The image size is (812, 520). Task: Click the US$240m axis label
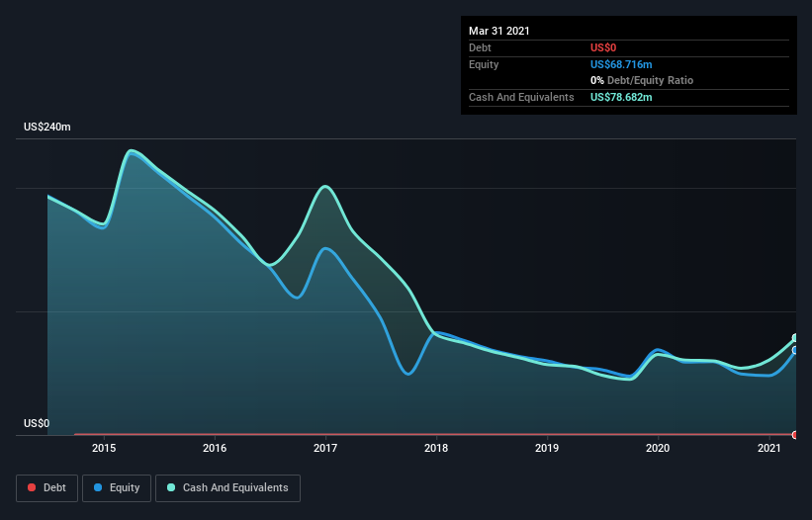(47, 127)
